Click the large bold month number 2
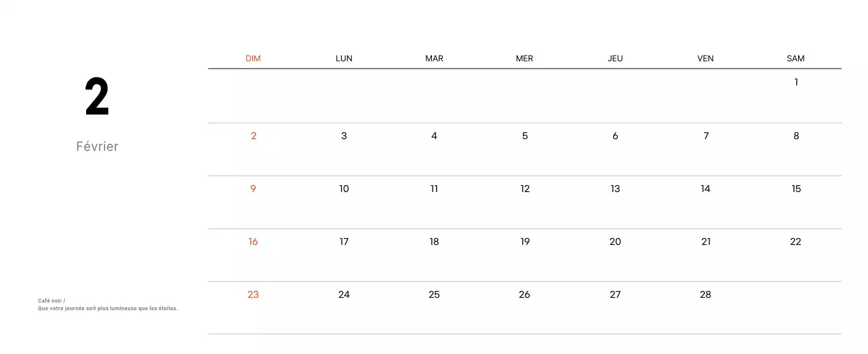868x354 pixels. click(x=97, y=98)
